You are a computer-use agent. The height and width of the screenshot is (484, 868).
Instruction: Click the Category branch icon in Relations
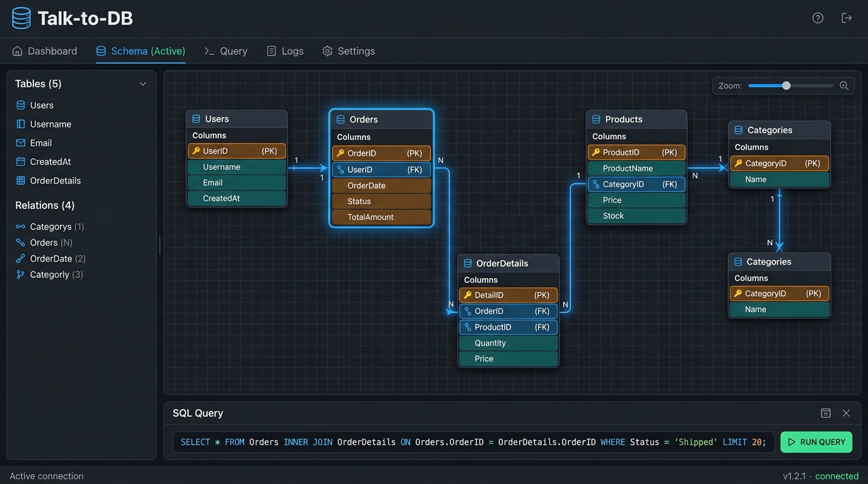coord(20,275)
